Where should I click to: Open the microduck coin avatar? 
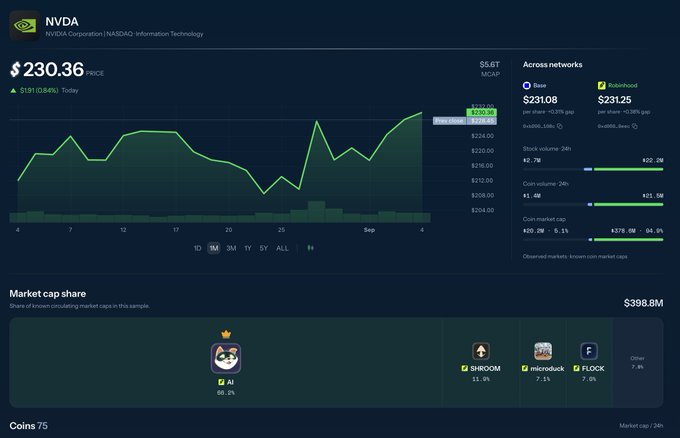543,351
